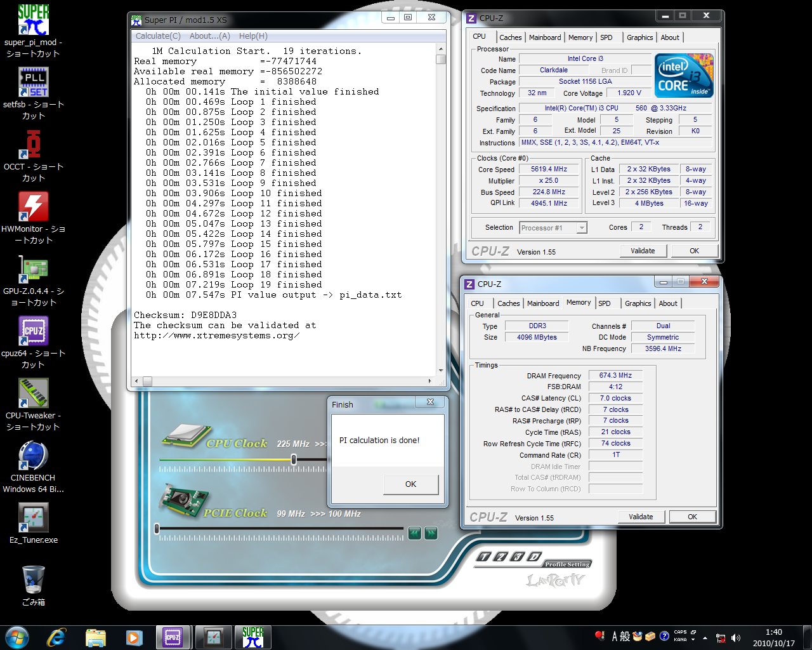Select the OCCT desktop shortcut icon
Screen dimensions: 812x650
(x=33, y=156)
